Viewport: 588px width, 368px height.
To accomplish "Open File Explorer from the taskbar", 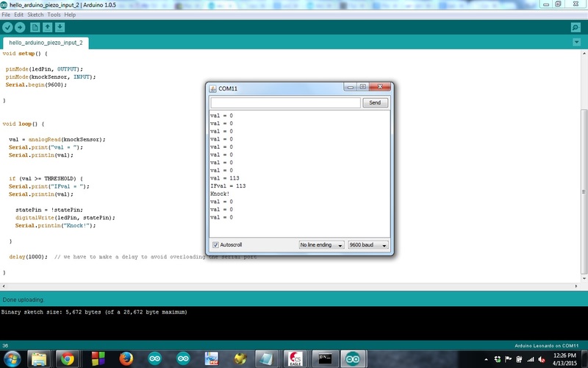I will point(39,359).
